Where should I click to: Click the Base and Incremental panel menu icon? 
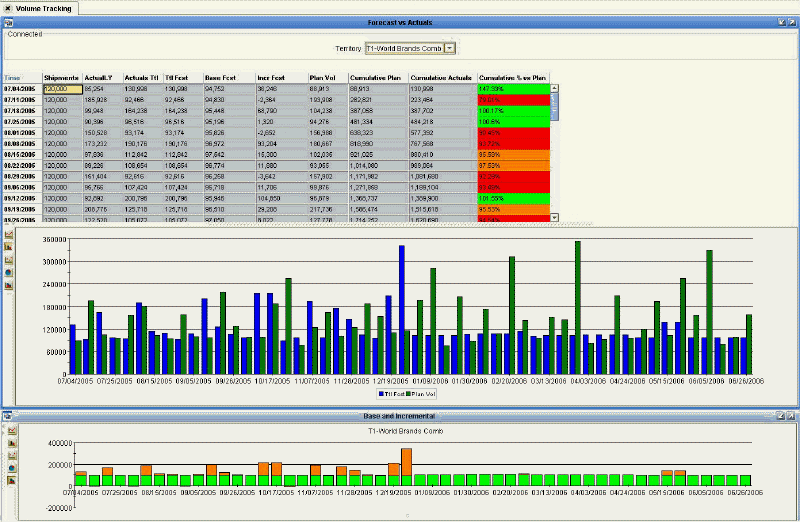pos(8,416)
